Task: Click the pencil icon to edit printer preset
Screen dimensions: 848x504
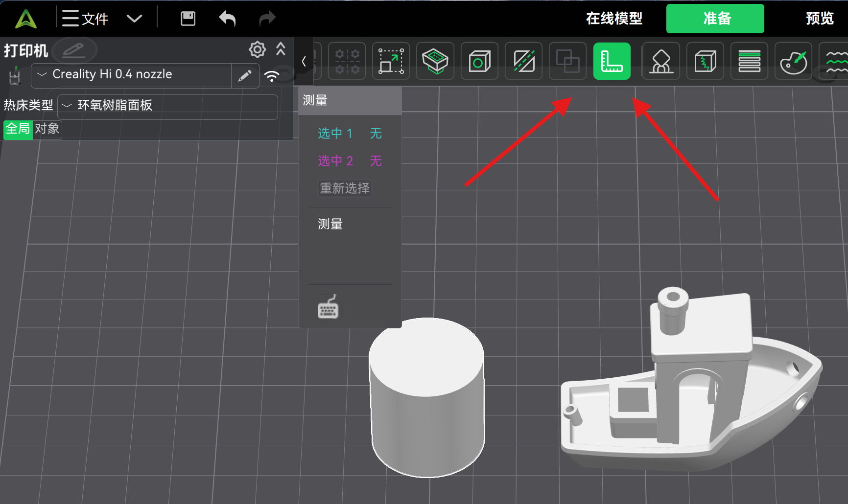Action: [x=245, y=75]
